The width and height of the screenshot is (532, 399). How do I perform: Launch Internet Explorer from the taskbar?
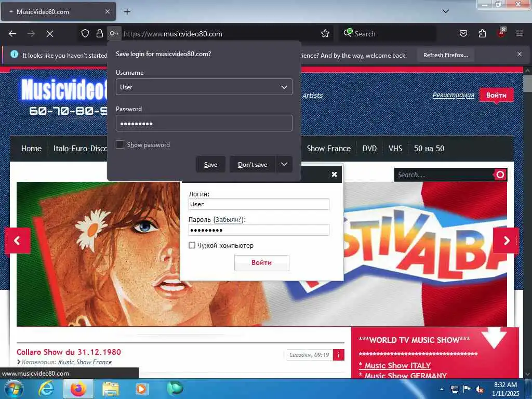coord(46,389)
